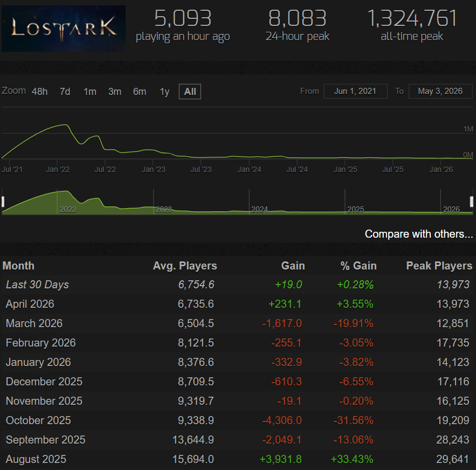Select the All zoom range
This screenshot has height=470, width=476.
tap(190, 92)
